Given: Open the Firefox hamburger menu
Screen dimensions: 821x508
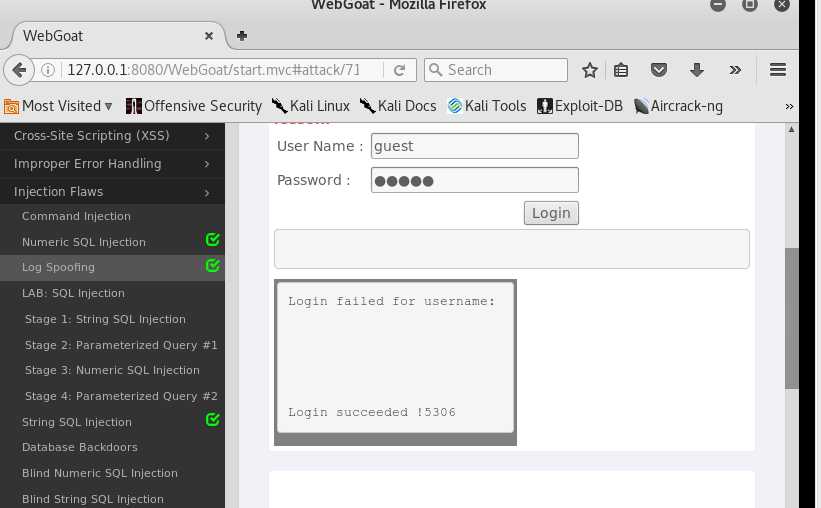Looking at the screenshot, I should (778, 70).
